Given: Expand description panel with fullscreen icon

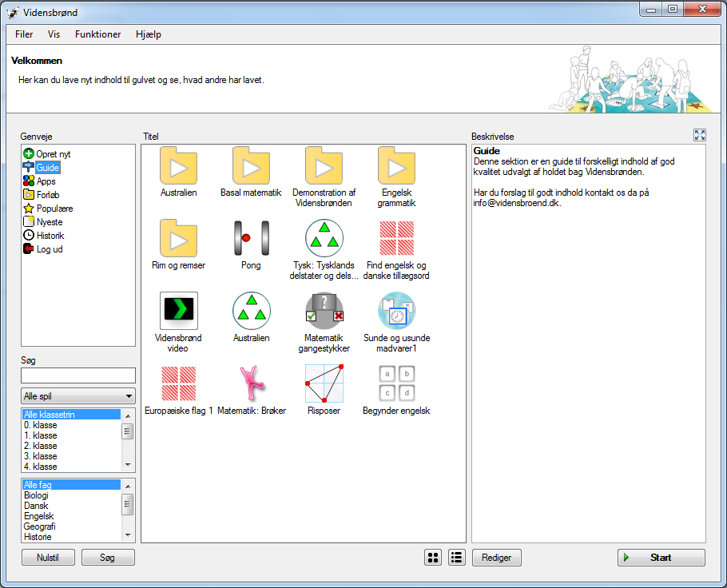Looking at the screenshot, I should click(700, 136).
